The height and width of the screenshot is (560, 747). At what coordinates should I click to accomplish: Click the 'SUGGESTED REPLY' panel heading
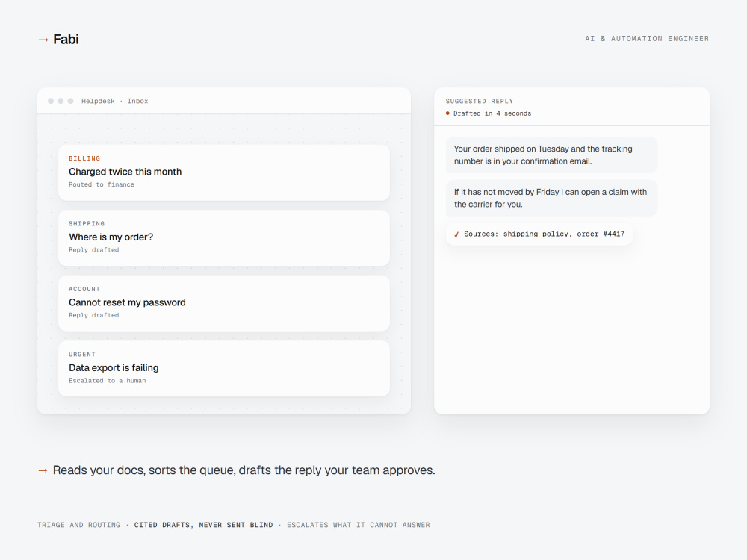(x=480, y=101)
